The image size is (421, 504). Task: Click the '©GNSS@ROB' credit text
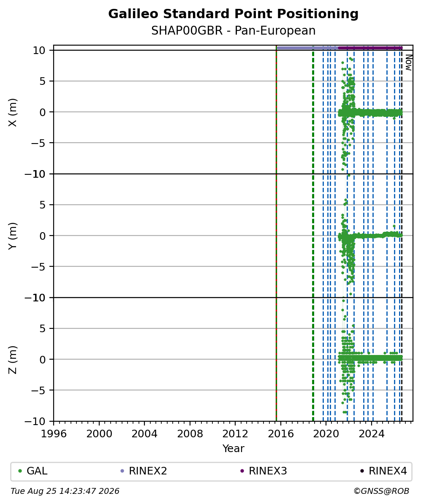[x=381, y=491]
